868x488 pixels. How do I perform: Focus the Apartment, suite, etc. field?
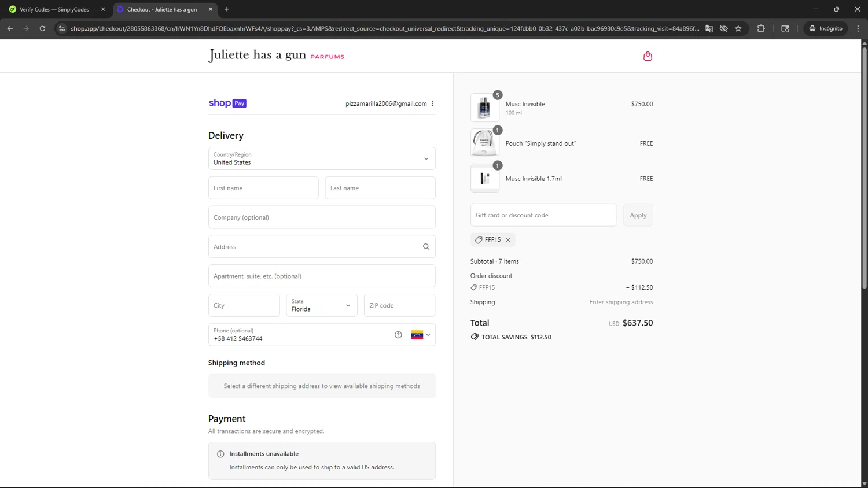[322, 276]
